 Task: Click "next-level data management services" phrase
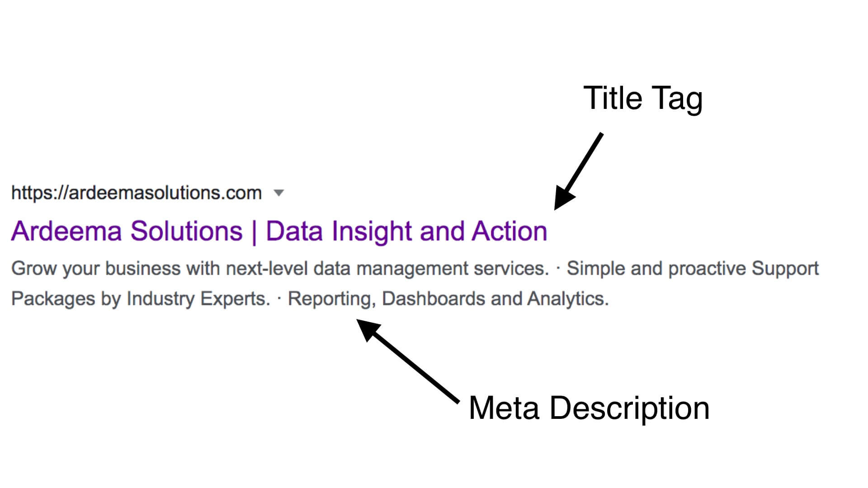[x=387, y=269]
